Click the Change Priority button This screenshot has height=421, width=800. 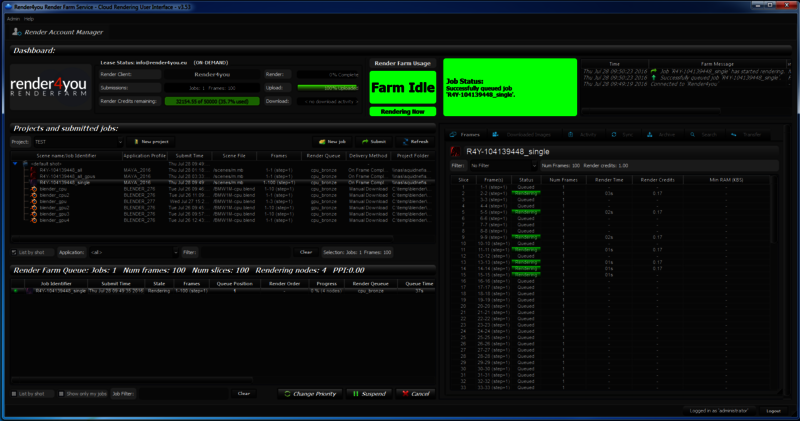[x=309, y=394]
